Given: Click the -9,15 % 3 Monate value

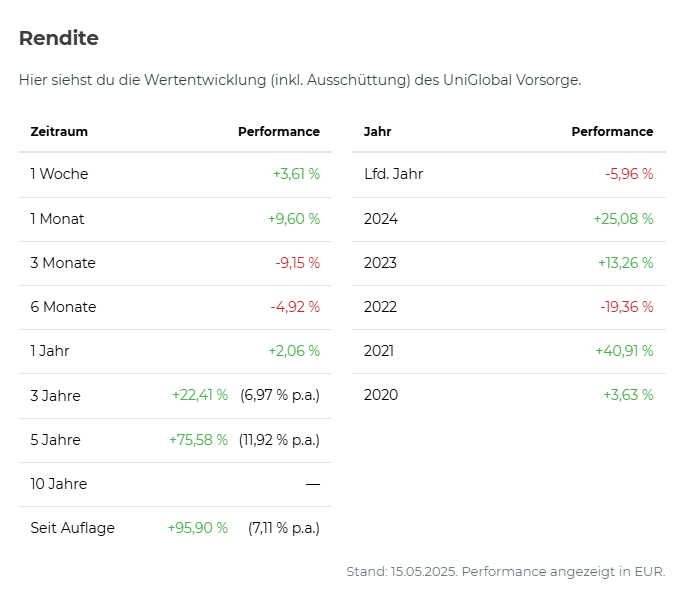Looking at the screenshot, I should [x=297, y=263].
